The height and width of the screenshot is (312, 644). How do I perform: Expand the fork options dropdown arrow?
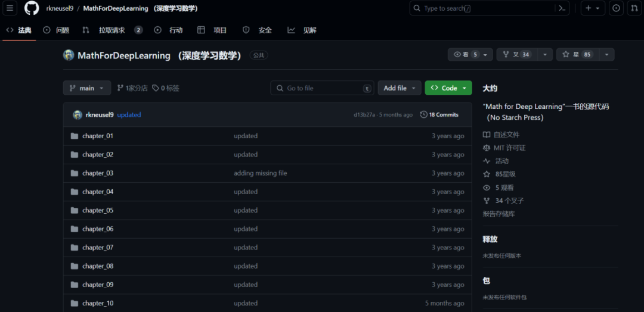click(545, 55)
